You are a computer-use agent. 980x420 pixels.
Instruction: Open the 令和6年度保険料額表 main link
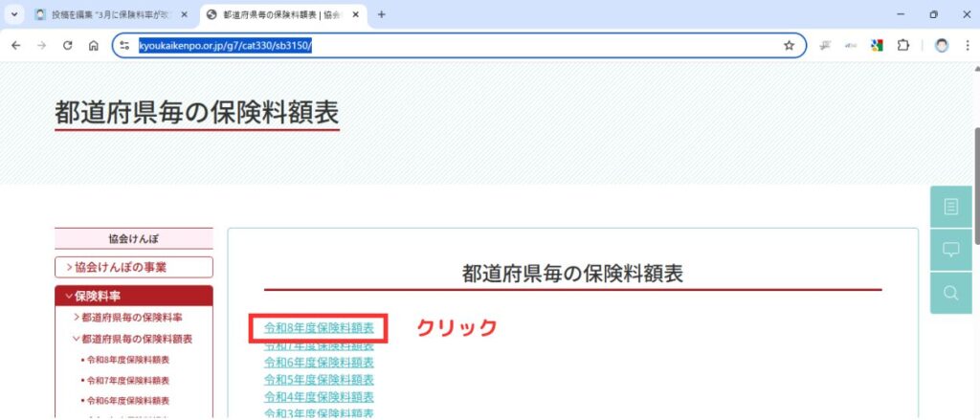pyautogui.click(x=319, y=363)
